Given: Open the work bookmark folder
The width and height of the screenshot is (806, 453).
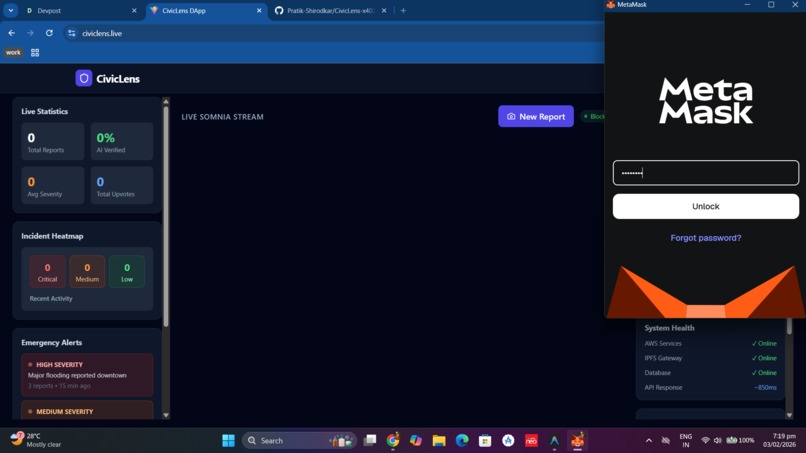Looking at the screenshot, I should point(13,52).
